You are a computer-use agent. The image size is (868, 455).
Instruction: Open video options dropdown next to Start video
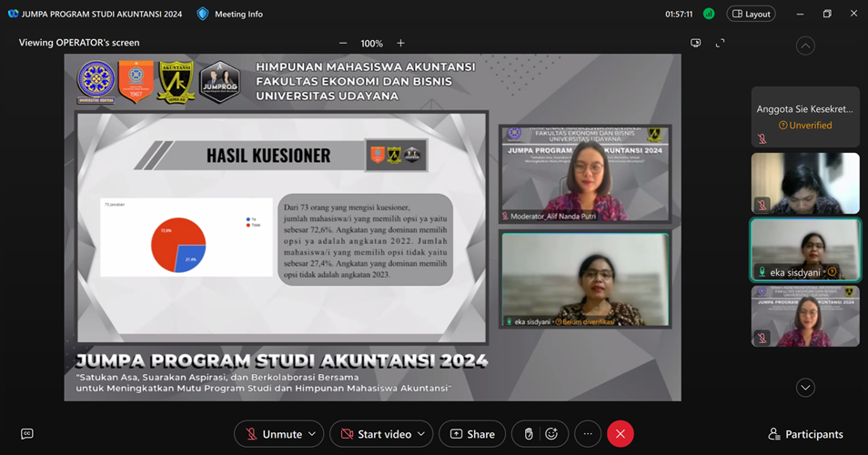click(x=421, y=434)
